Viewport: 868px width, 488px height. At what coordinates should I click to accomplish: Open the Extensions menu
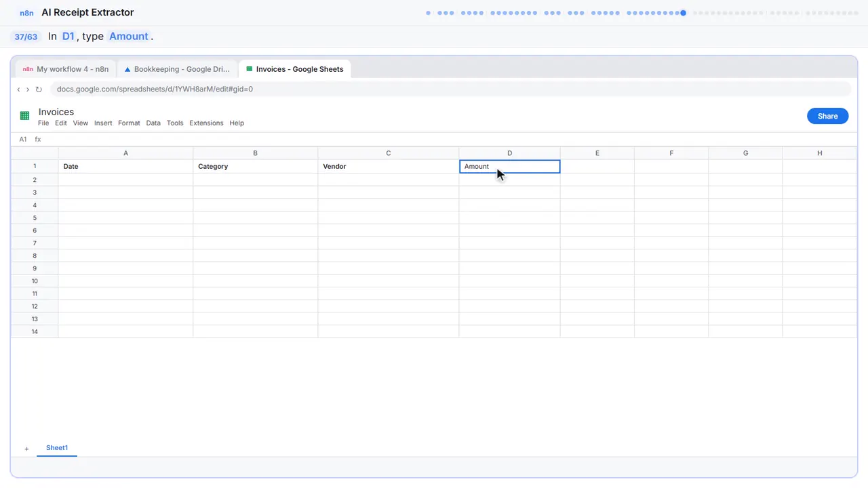[x=206, y=123]
